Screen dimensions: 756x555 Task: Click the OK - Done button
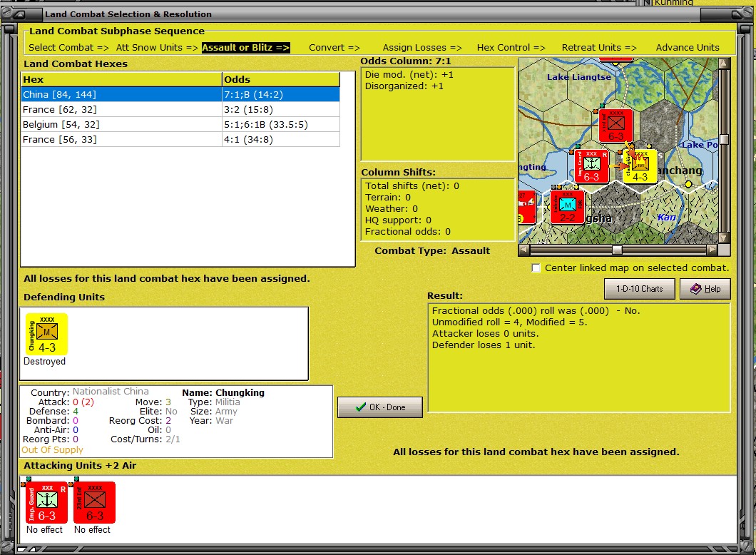point(380,407)
